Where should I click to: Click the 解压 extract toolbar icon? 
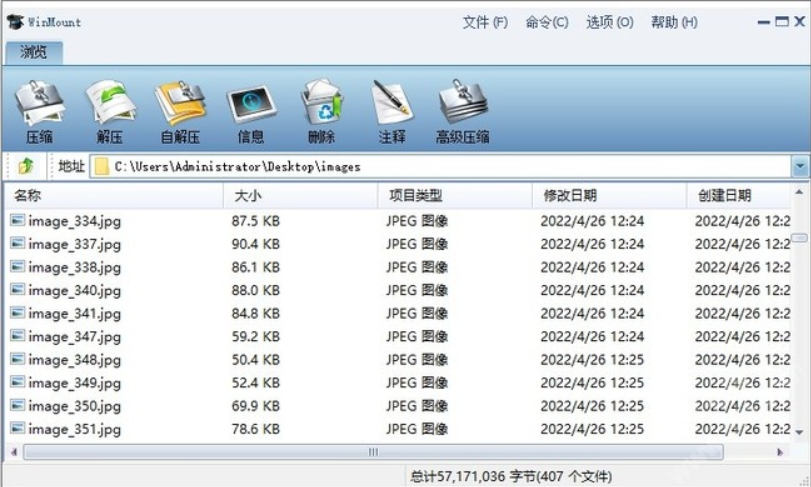(x=110, y=103)
